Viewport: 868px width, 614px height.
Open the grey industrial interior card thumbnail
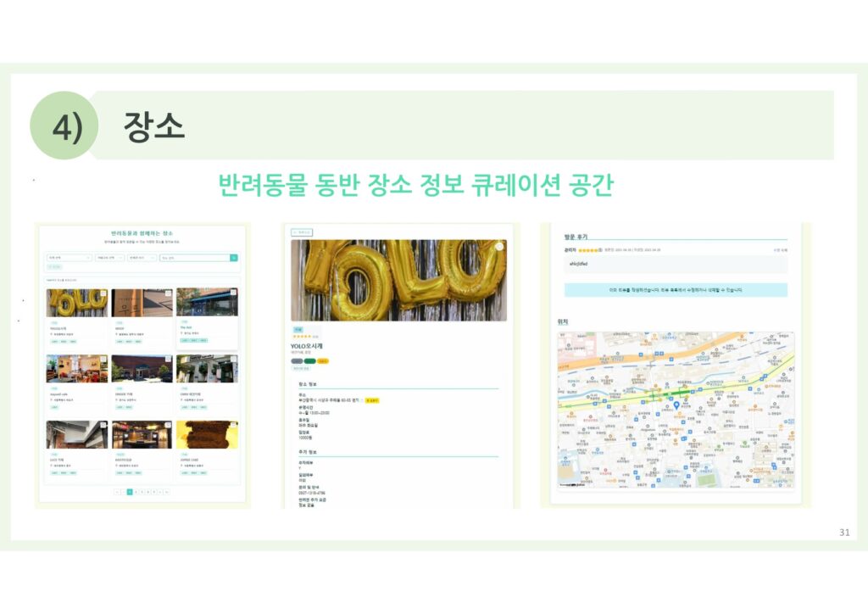click(x=77, y=434)
